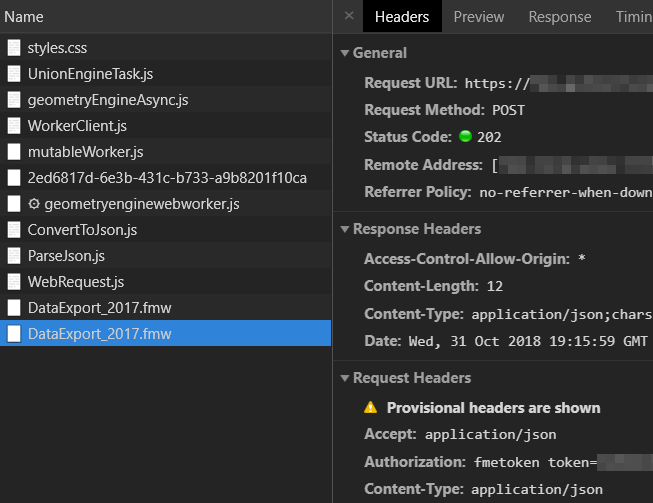The image size is (653, 503).
Task: Click the POST request method value
Action: click(x=508, y=110)
